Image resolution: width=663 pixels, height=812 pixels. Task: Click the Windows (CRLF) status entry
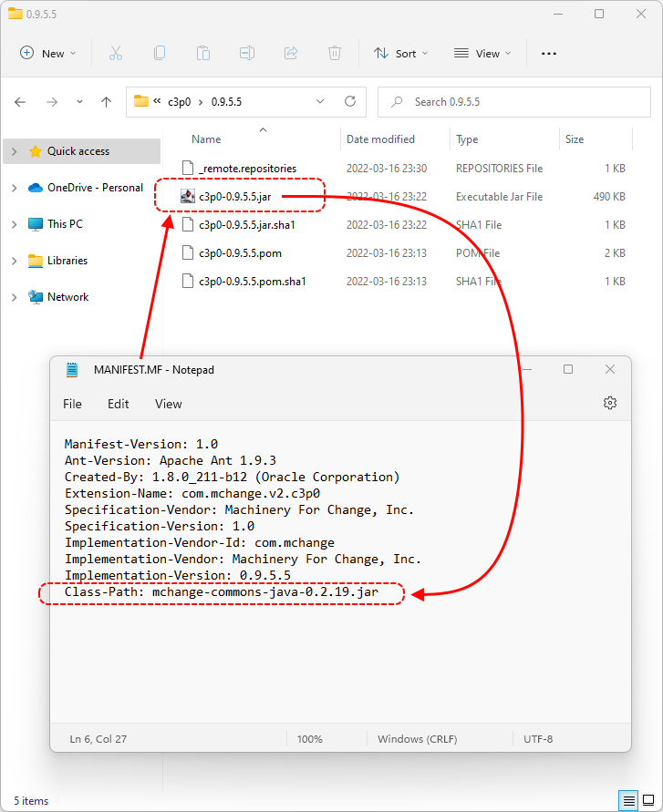click(x=418, y=739)
